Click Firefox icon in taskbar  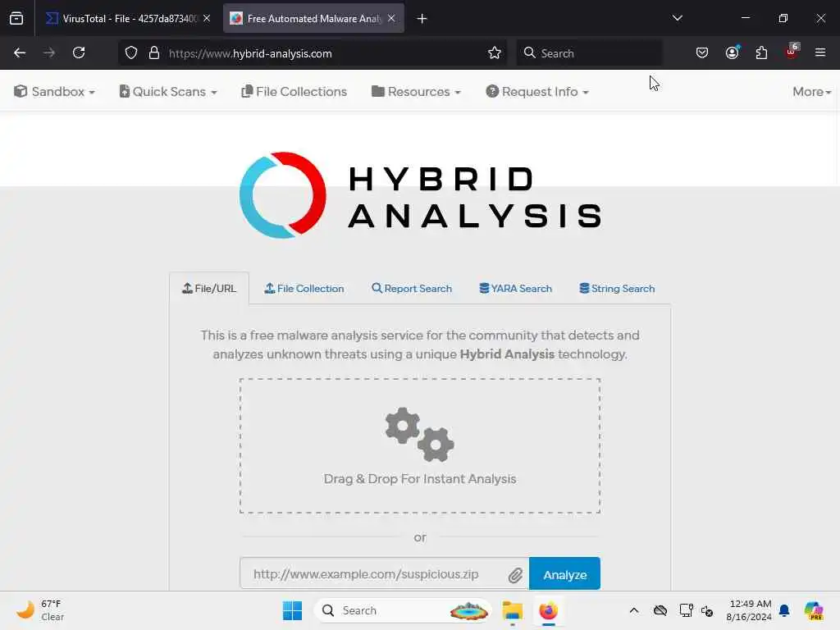549,610
